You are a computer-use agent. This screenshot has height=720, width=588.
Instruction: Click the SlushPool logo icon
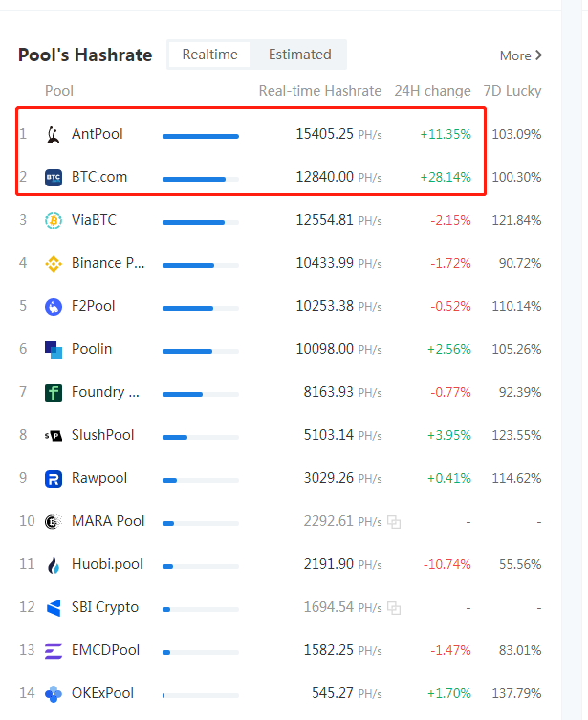(54, 435)
